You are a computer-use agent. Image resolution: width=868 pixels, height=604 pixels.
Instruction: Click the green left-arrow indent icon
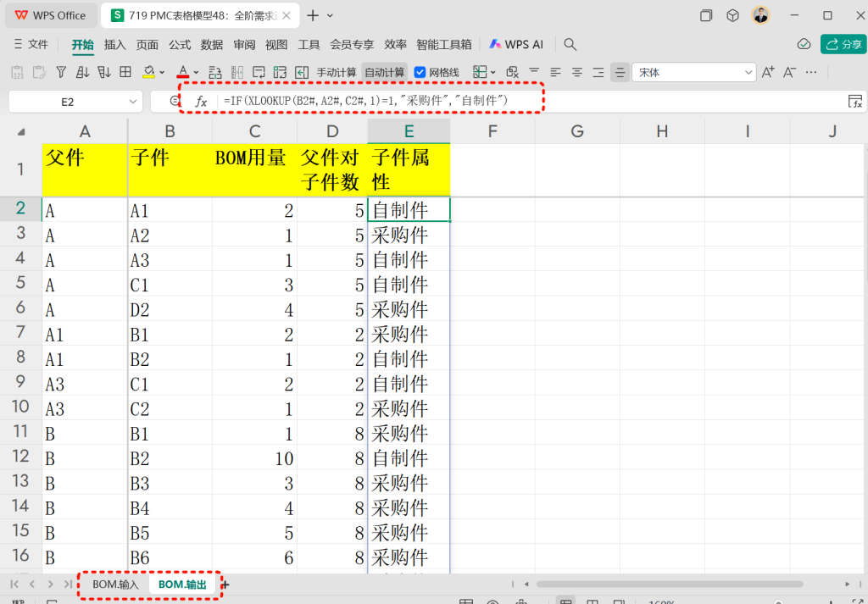tap(302, 72)
